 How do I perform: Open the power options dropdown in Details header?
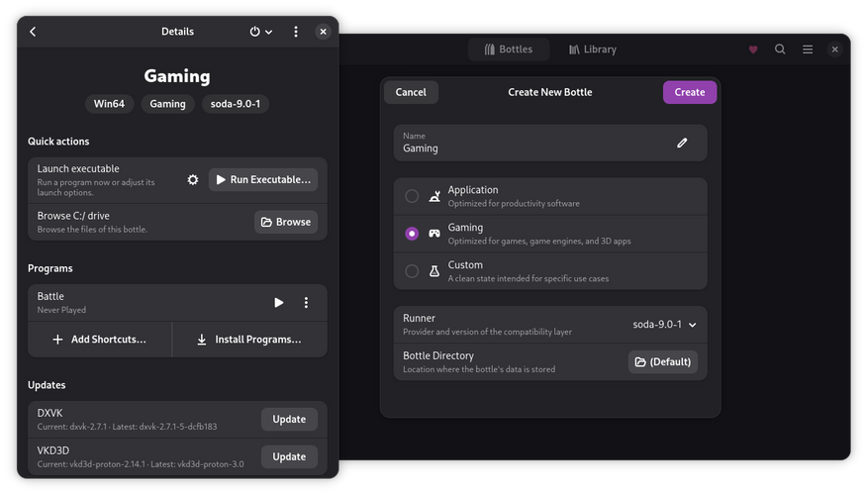coord(260,32)
